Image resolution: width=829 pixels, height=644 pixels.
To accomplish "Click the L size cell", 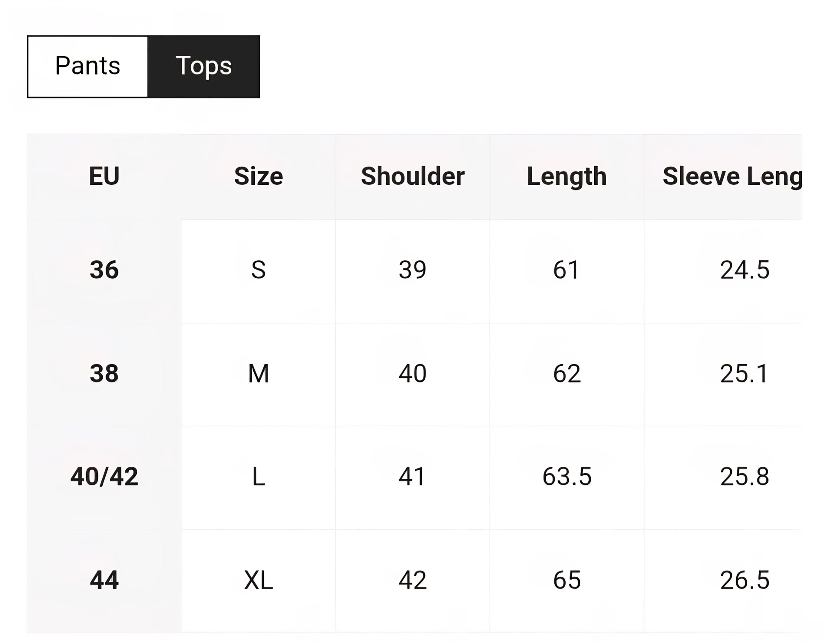I will pos(259,477).
